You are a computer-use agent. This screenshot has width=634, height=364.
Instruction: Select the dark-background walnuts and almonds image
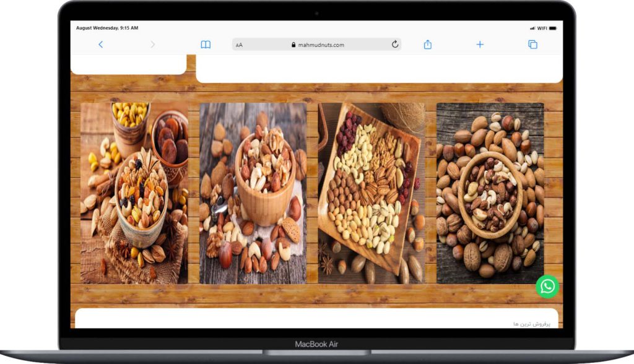pyautogui.click(x=490, y=193)
